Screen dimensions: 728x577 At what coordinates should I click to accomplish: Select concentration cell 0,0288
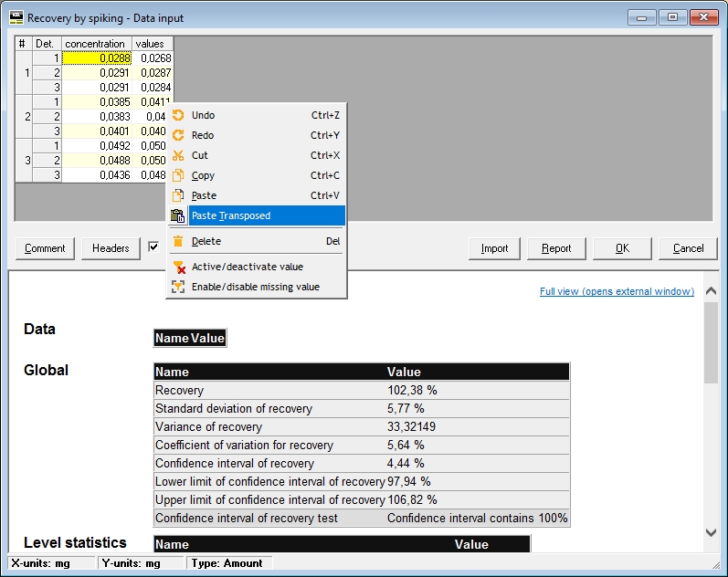[x=97, y=58]
